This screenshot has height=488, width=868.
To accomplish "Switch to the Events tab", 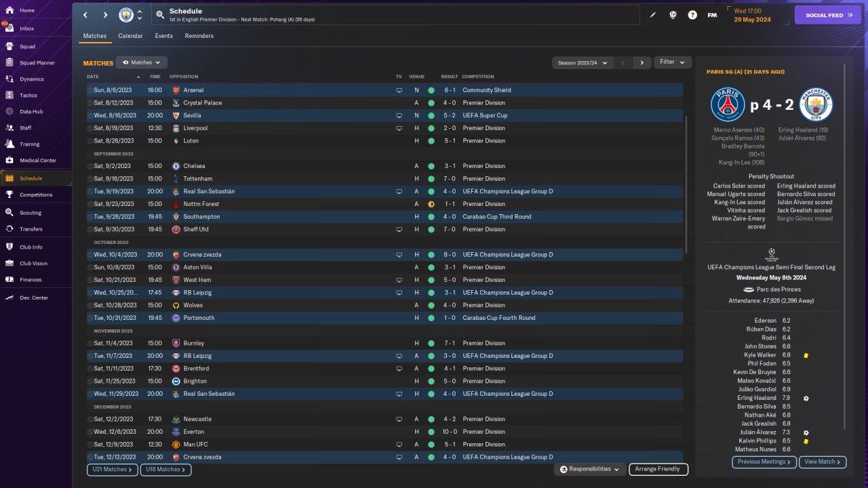I will (x=163, y=36).
